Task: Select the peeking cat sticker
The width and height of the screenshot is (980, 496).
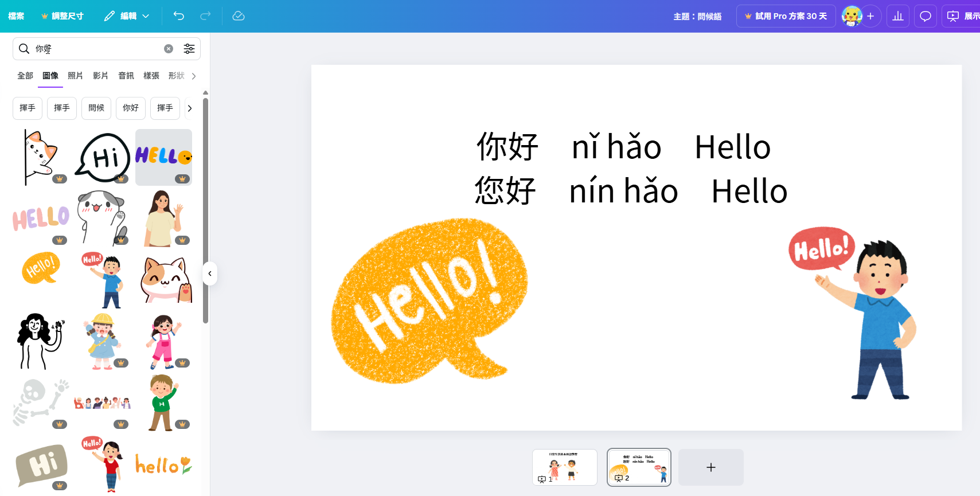Action: 41,157
